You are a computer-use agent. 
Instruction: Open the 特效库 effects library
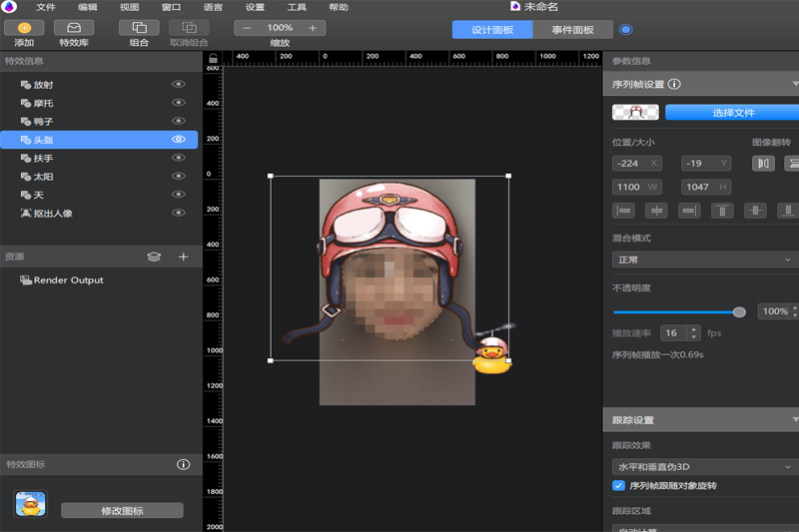74,28
